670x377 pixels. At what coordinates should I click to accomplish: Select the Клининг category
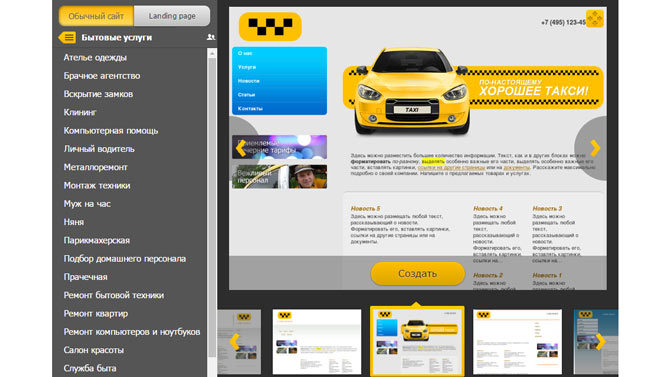(x=80, y=112)
